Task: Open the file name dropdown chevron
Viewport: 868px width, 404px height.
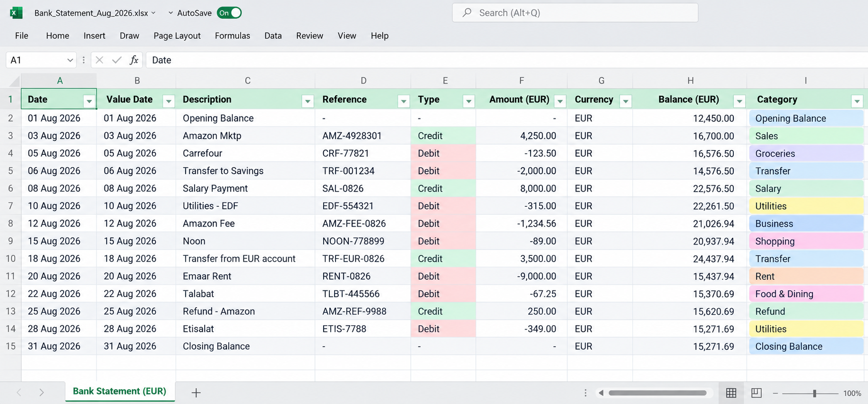Action: click(153, 13)
